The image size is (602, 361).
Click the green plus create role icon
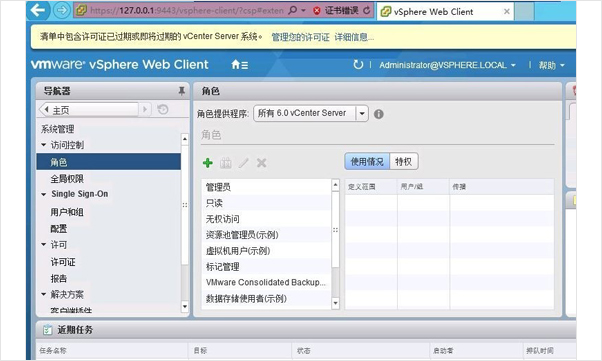coord(208,163)
